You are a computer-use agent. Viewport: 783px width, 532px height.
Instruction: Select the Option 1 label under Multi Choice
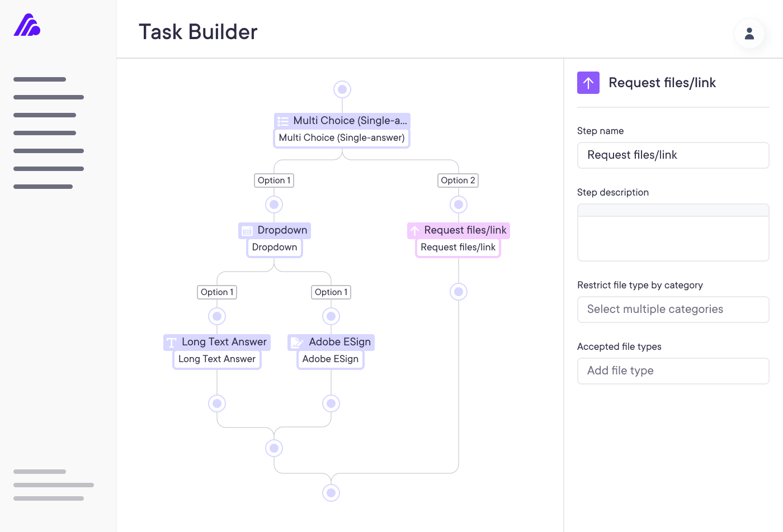pyautogui.click(x=273, y=180)
